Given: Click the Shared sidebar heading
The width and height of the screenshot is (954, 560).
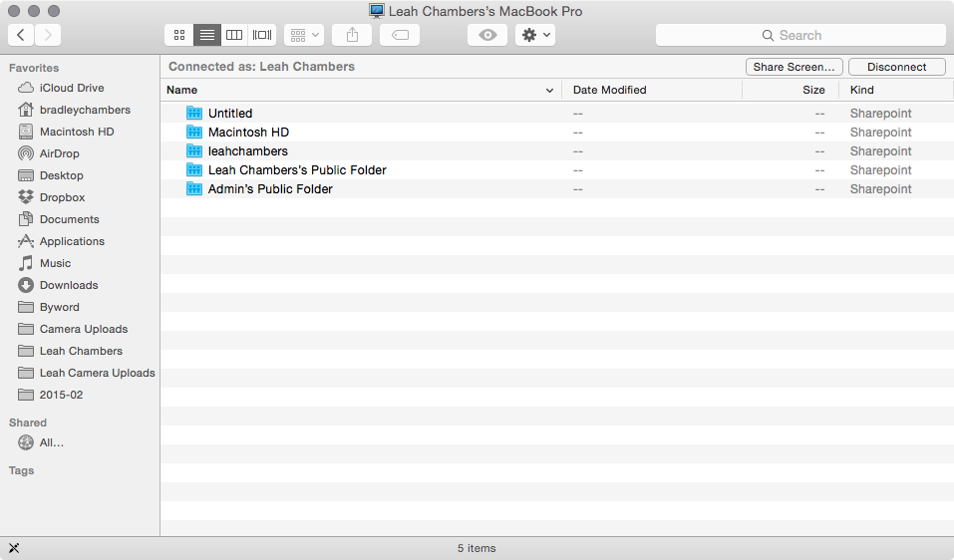Looking at the screenshot, I should click(27, 421).
